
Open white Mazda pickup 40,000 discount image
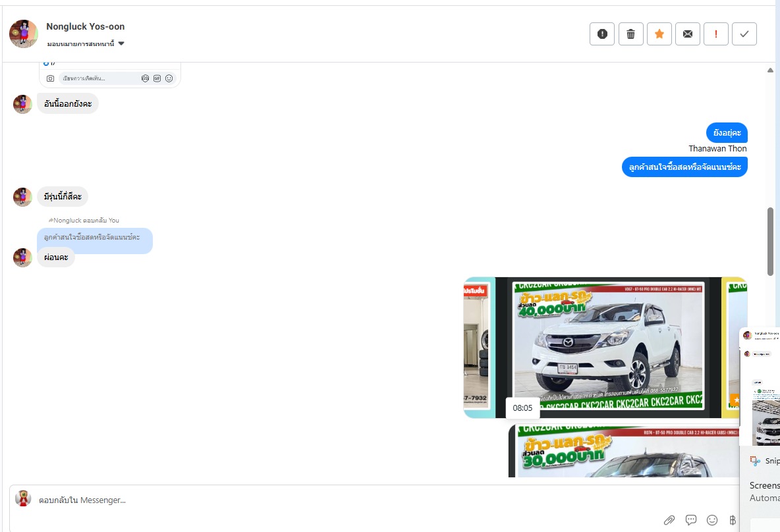click(607, 346)
